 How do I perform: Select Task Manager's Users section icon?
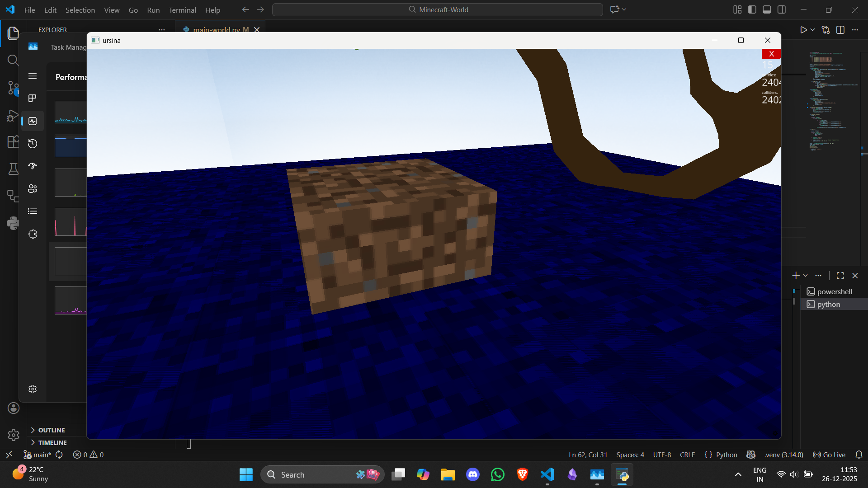(x=32, y=188)
